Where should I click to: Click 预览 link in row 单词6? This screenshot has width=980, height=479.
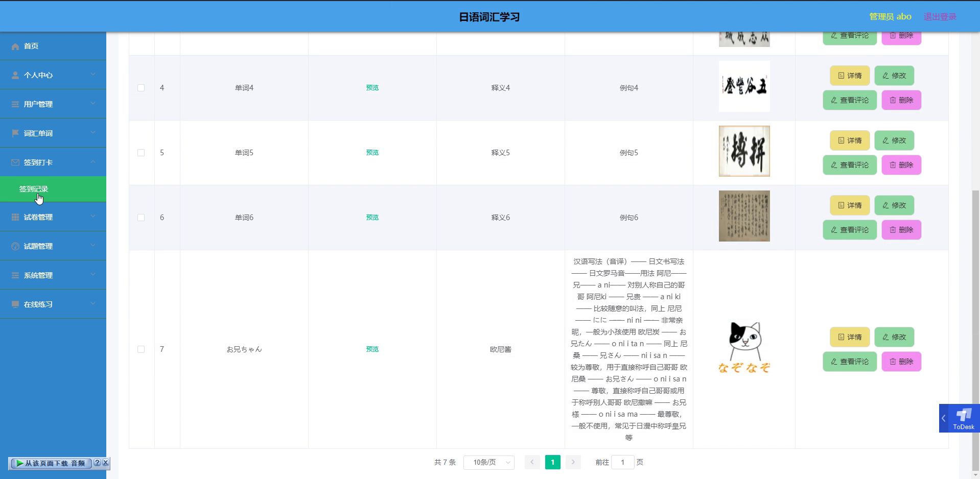pos(372,218)
